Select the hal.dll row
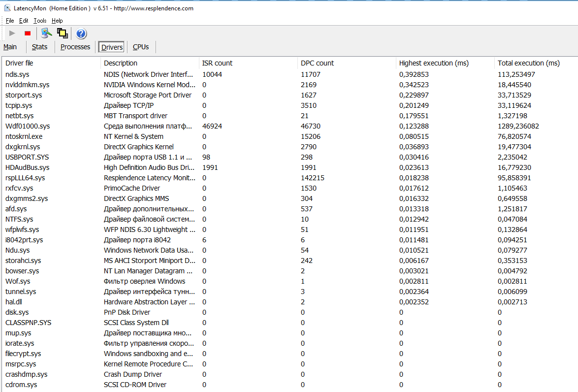 coord(289,302)
